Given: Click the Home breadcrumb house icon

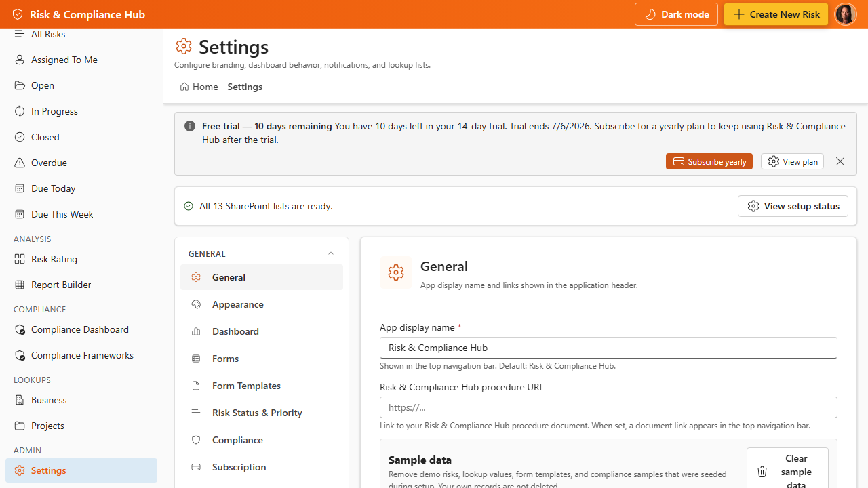Looking at the screenshot, I should coord(184,87).
